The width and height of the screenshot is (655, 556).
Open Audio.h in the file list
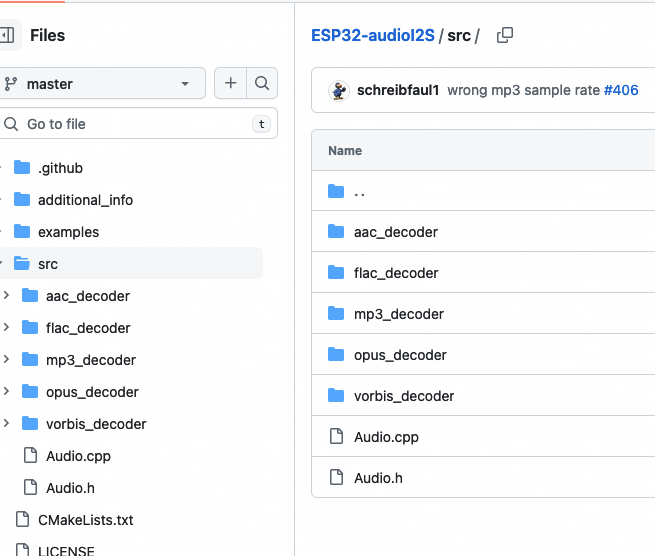(378, 478)
